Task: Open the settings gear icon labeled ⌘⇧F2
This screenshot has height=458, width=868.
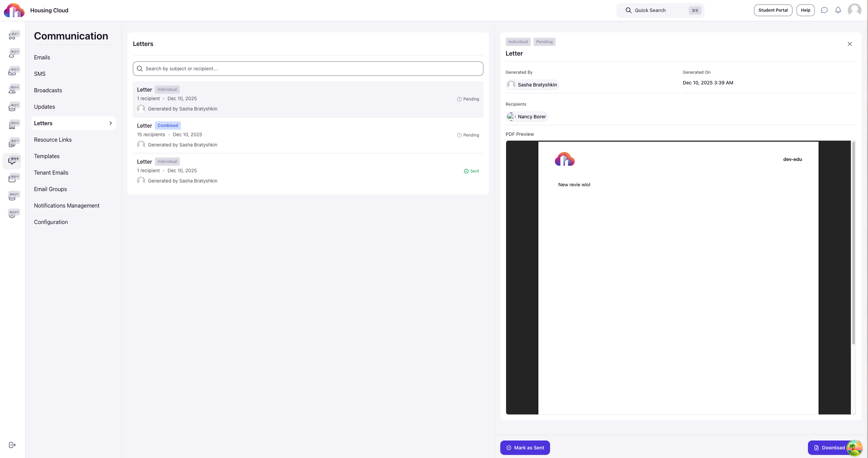Action: coord(12,214)
